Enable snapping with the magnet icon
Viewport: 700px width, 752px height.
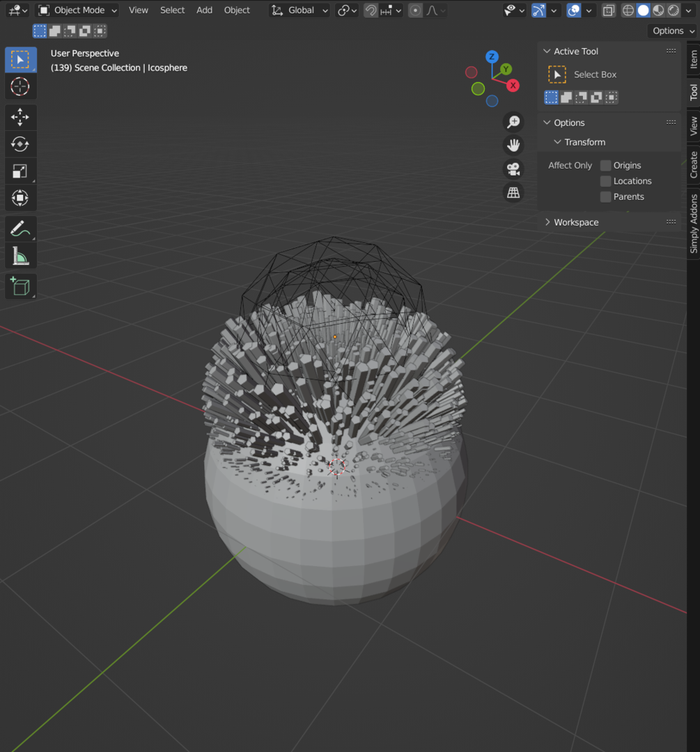[x=371, y=10]
